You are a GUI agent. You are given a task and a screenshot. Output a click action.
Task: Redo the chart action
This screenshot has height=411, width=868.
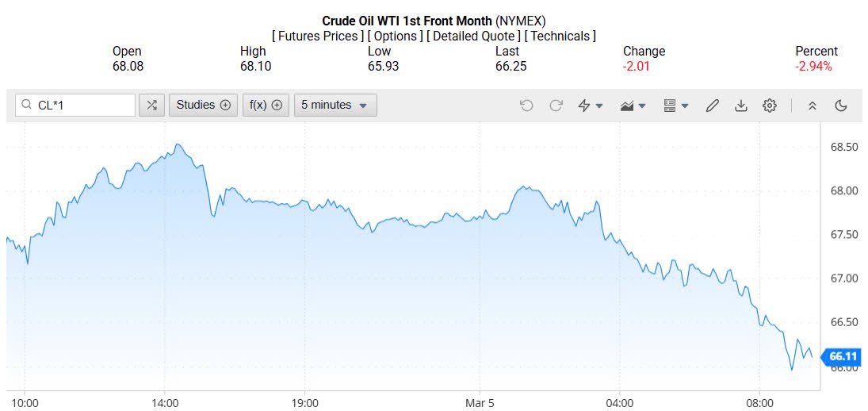556,105
